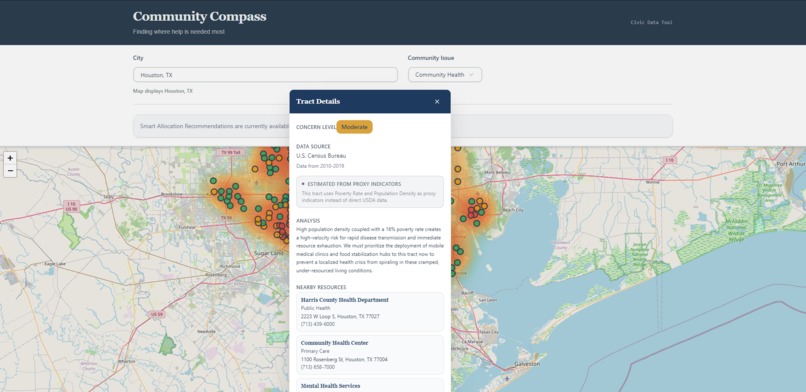Screen dimensions: 806x392
Task: Click the Civic Data Tool label
Action: [651, 23]
